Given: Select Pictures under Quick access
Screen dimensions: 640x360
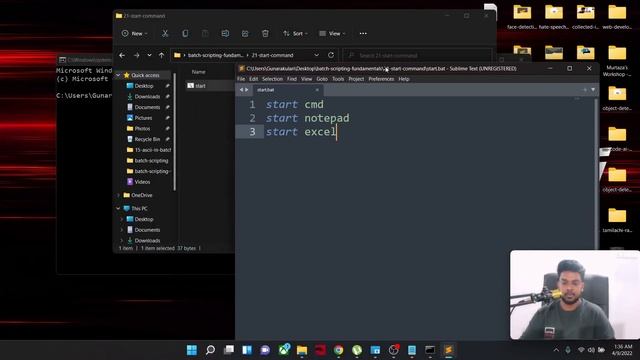Looking at the screenshot, I should 143,118.
